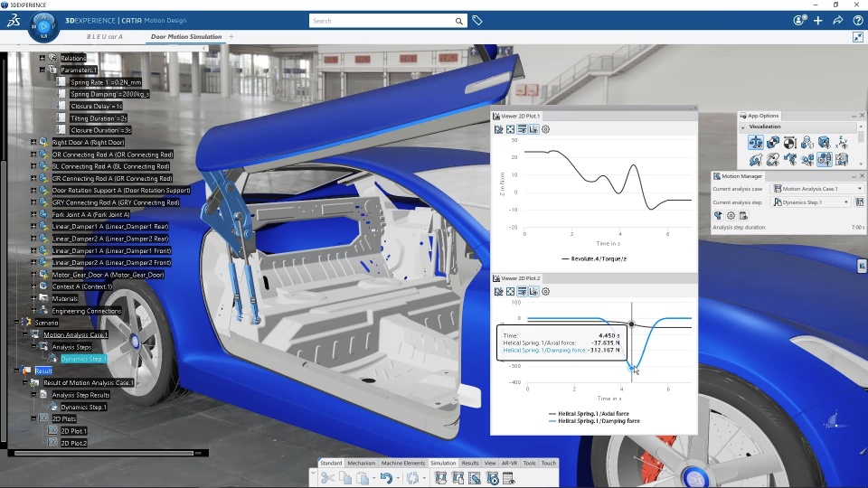Select Dynamics Step.1 under Analysis Steps
868x488 pixels.
83,359
